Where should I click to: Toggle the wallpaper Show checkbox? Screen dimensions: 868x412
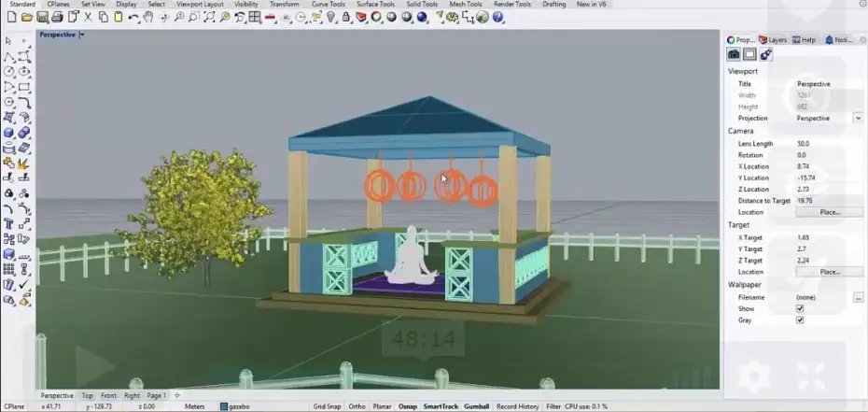click(799, 308)
